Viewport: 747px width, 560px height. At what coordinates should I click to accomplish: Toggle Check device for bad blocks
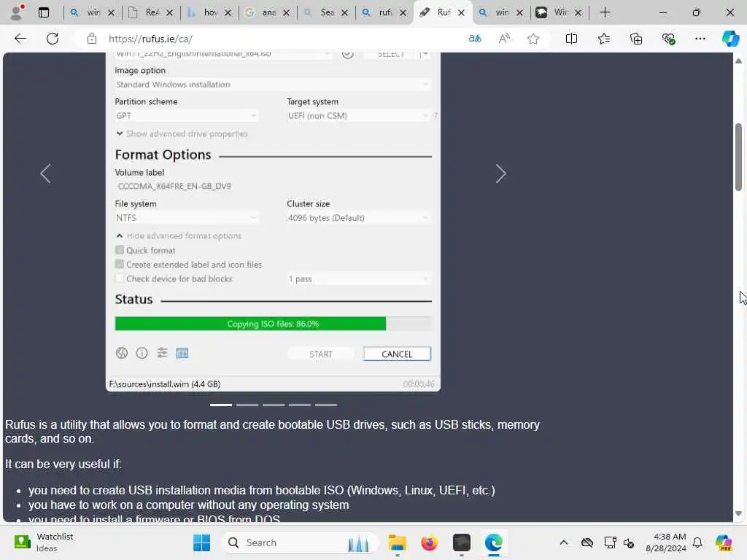tap(120, 279)
